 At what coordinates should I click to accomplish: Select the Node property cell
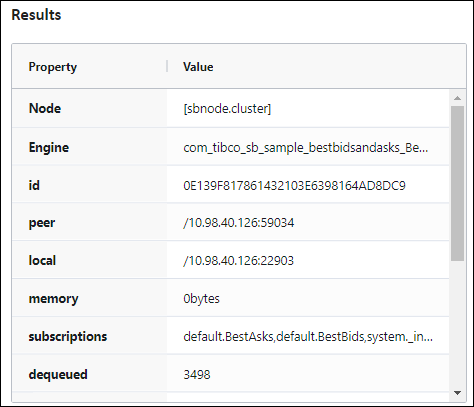[89, 108]
